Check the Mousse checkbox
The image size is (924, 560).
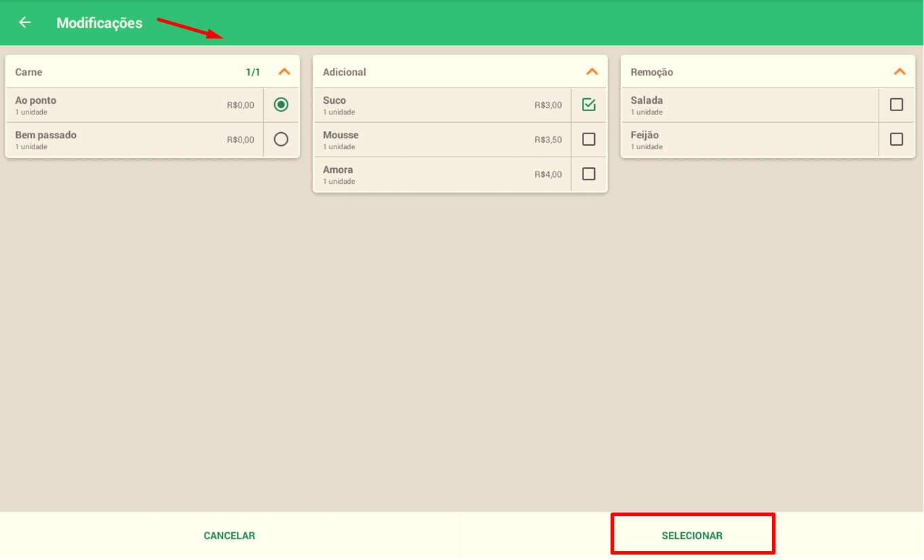[x=589, y=139]
